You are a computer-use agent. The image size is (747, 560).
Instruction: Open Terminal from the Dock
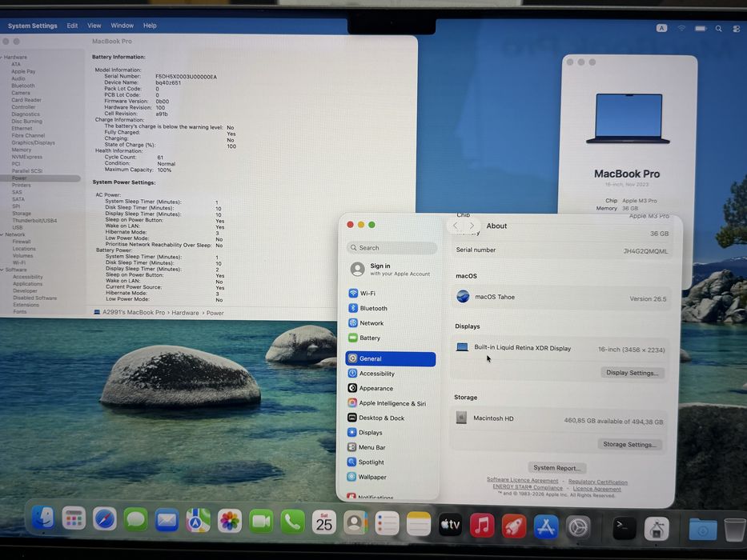coord(625,528)
